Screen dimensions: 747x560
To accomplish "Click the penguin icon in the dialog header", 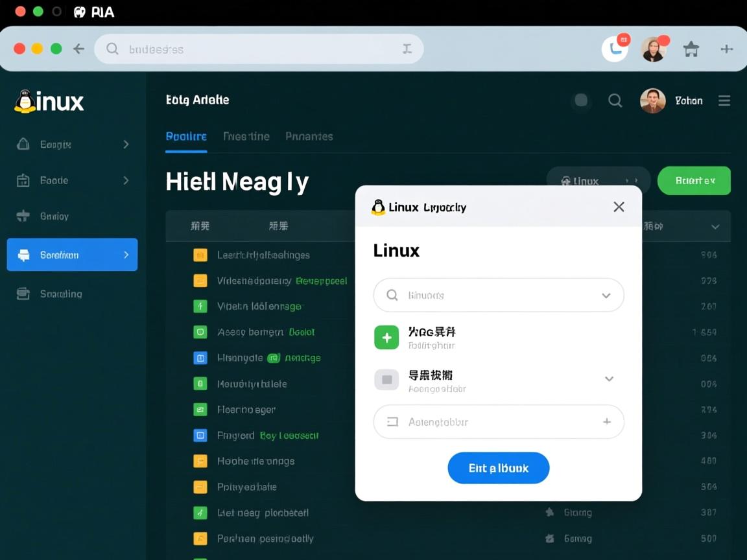I will pos(379,206).
